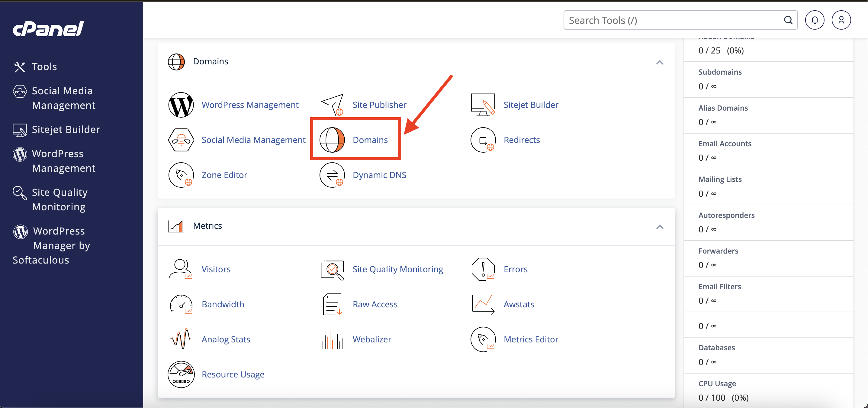Image resolution: width=868 pixels, height=408 pixels.
Task: Open the Zone Editor link
Action: point(224,175)
